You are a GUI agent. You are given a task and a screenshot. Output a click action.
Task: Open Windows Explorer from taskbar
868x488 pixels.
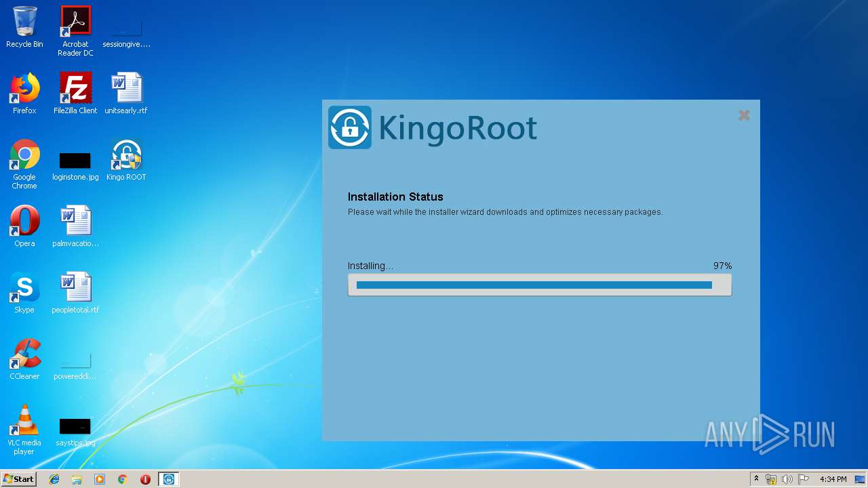tap(77, 479)
